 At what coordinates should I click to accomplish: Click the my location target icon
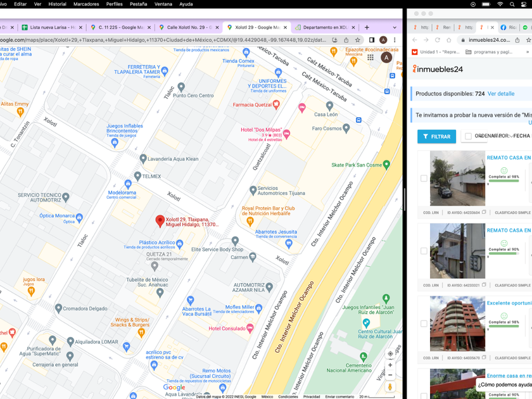click(390, 353)
